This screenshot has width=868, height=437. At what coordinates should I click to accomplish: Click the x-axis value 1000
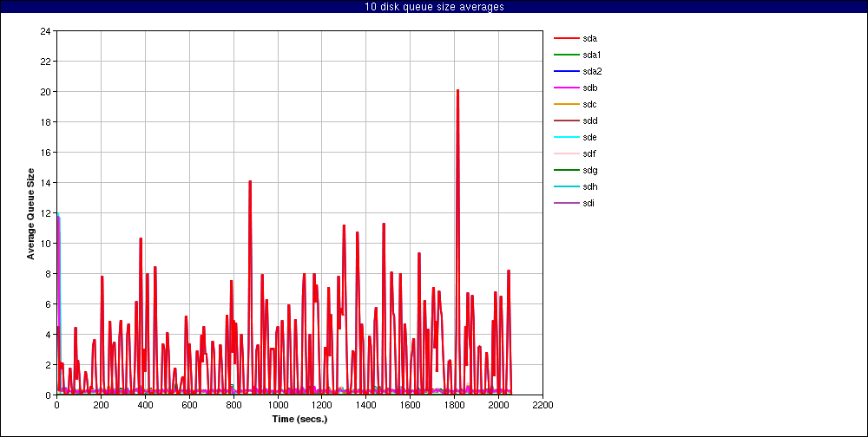click(x=278, y=404)
